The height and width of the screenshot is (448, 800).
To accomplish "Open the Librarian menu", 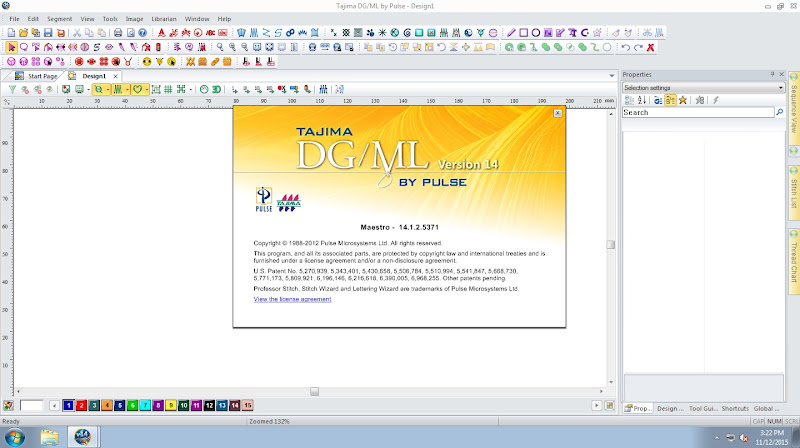I will [164, 19].
